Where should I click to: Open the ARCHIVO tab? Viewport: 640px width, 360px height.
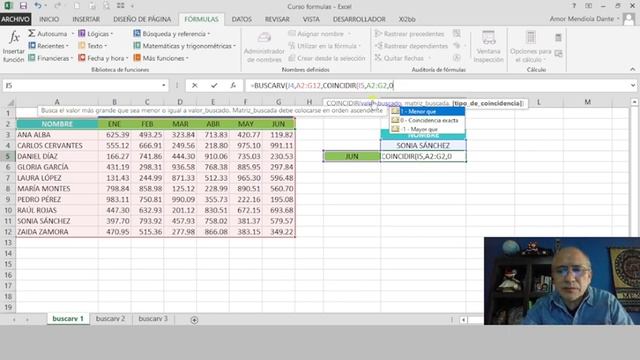(x=16, y=19)
